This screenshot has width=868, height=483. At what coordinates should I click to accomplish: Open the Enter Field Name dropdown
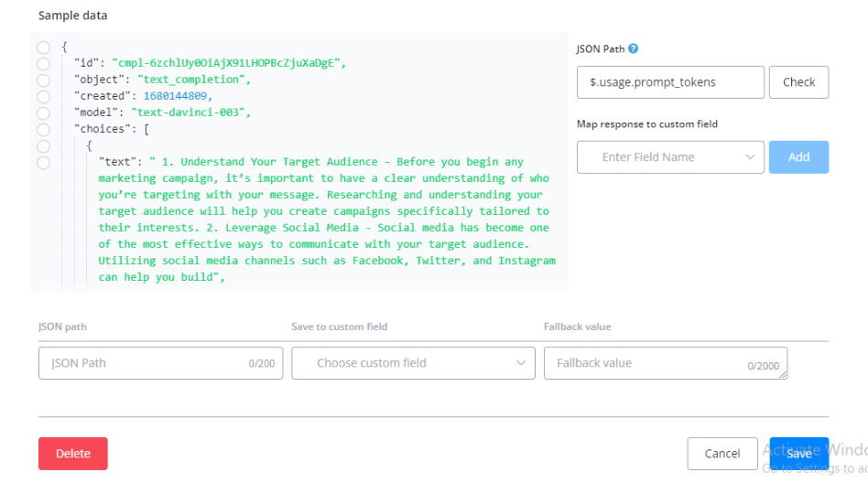tap(670, 157)
